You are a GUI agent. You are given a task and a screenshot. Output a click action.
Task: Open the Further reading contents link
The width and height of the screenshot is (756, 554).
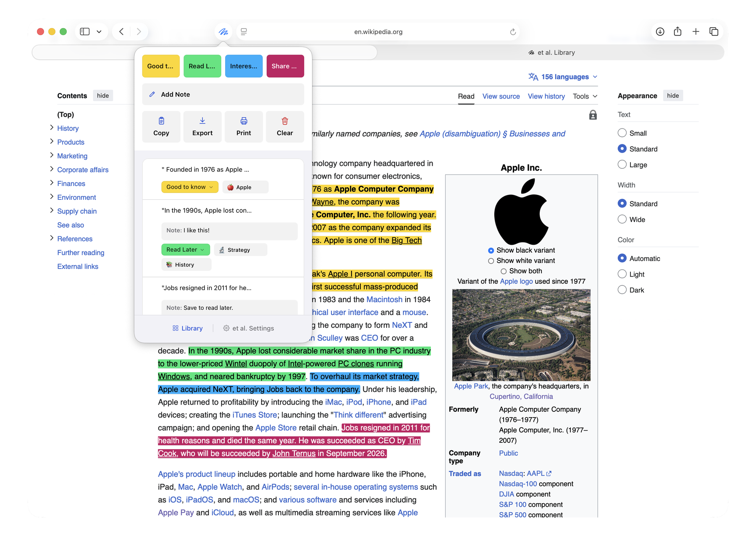point(81,253)
